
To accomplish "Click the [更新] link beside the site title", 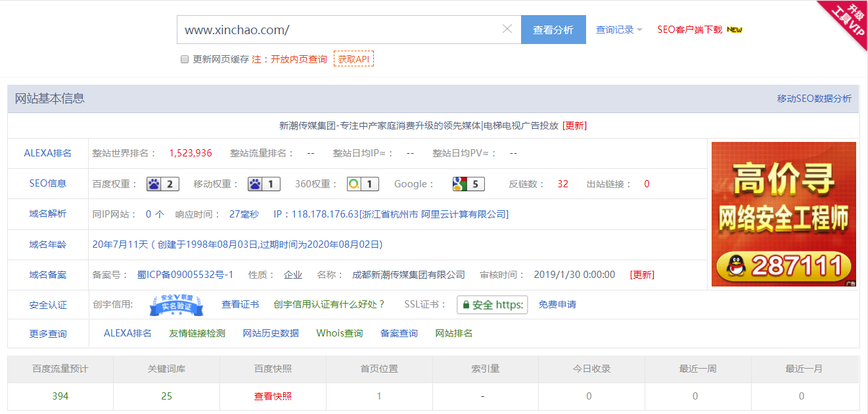I will 574,125.
